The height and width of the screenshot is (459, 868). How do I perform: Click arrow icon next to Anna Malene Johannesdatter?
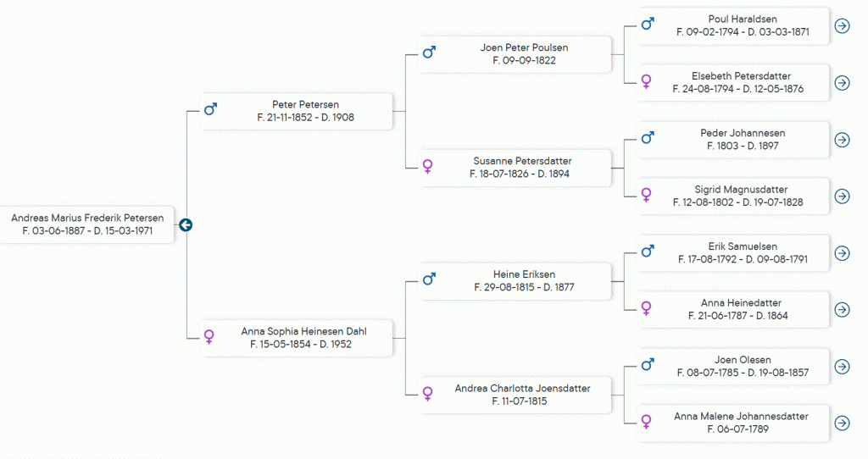pos(842,423)
